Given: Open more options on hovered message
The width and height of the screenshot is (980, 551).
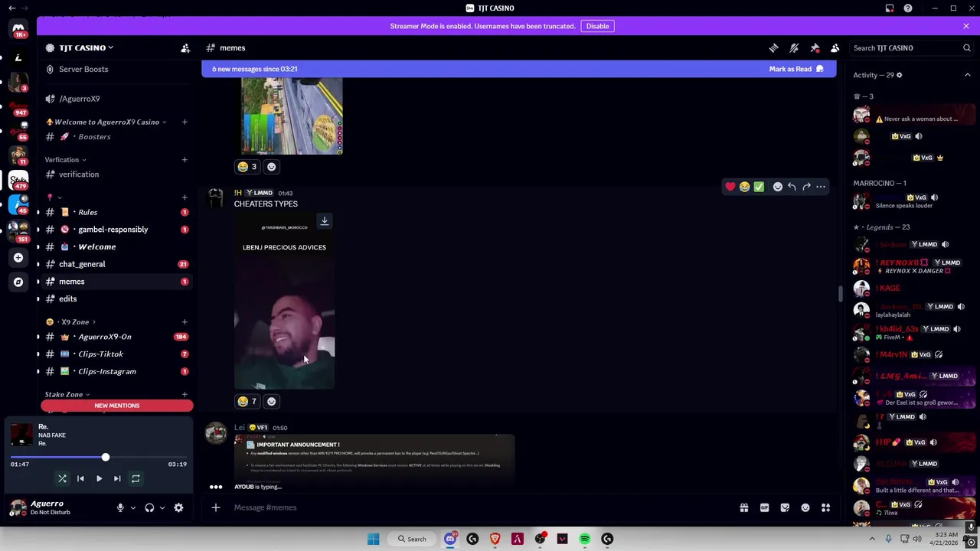Looking at the screenshot, I should (821, 187).
